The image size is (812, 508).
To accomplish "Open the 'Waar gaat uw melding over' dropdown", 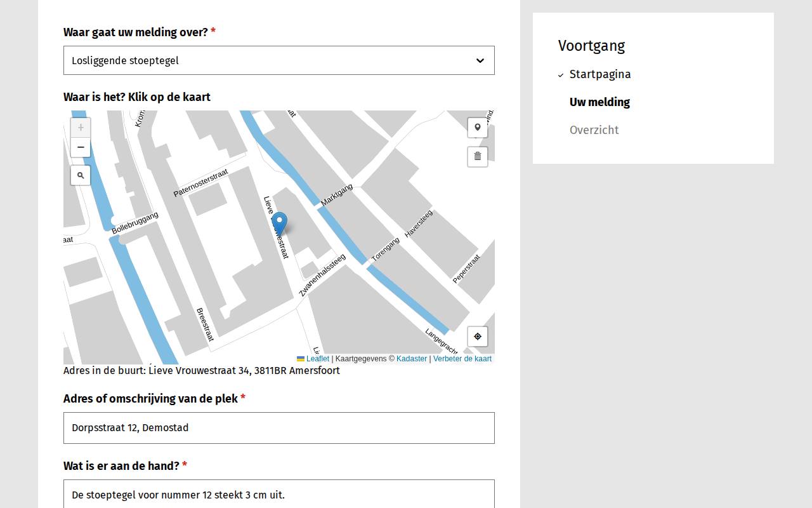I will [279, 60].
